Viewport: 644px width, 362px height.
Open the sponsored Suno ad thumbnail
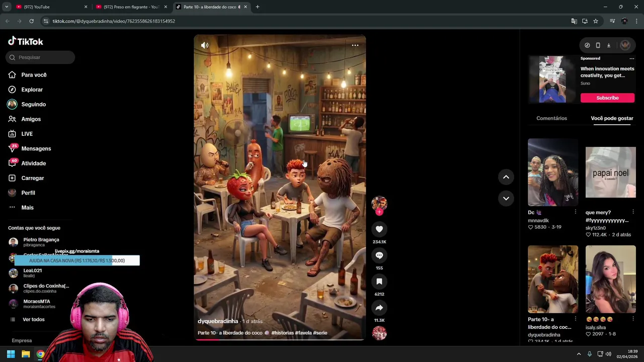coord(552,79)
